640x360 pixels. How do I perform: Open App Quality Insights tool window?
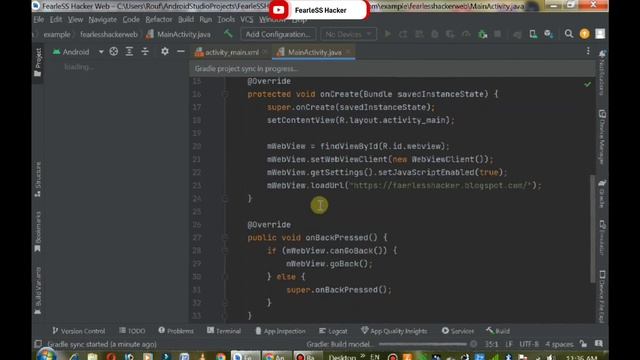[x=394, y=331]
